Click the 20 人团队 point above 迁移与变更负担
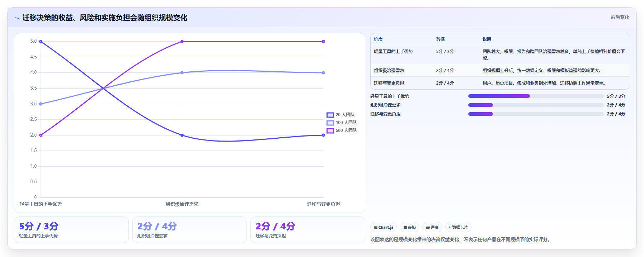Image resolution: width=644 pixels, height=257 pixels. coord(323,135)
